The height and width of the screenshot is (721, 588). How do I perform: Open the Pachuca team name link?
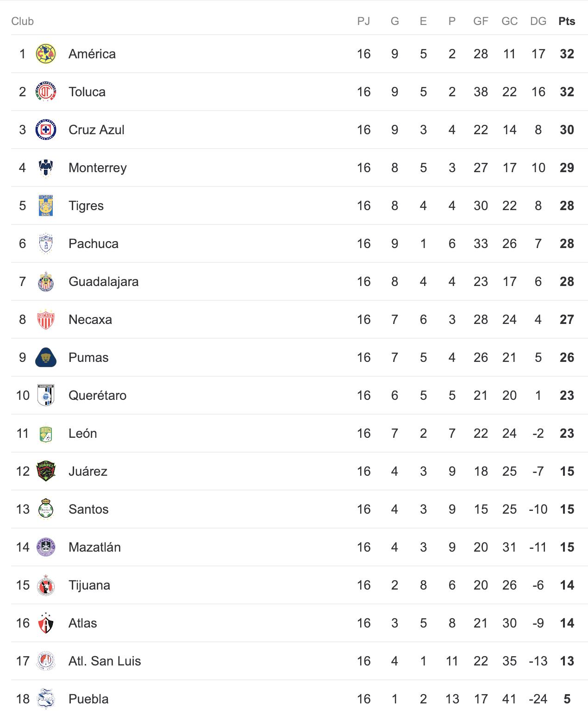pyautogui.click(x=93, y=243)
